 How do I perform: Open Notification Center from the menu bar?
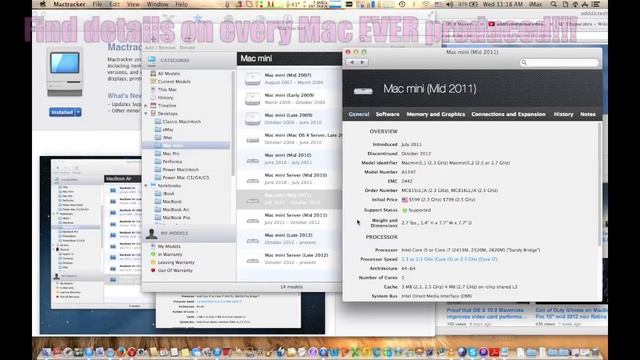[596, 4]
